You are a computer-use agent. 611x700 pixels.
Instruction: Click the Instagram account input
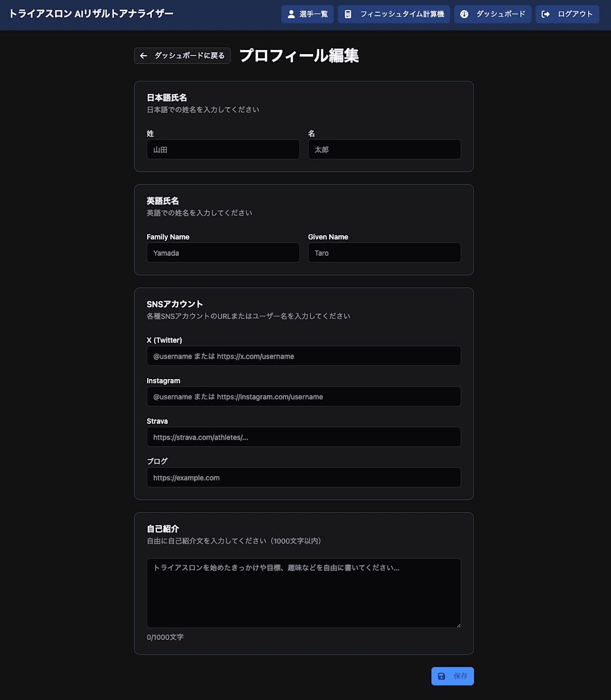pyautogui.click(x=304, y=396)
